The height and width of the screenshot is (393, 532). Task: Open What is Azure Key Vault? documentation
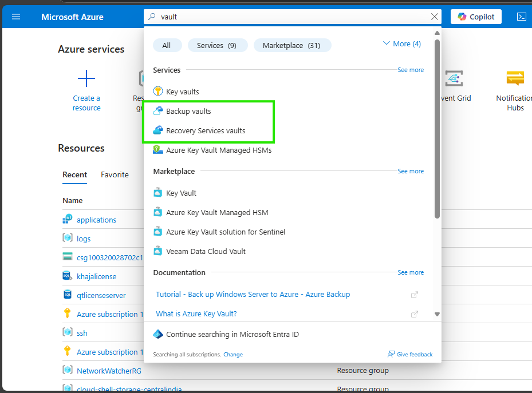(x=196, y=313)
